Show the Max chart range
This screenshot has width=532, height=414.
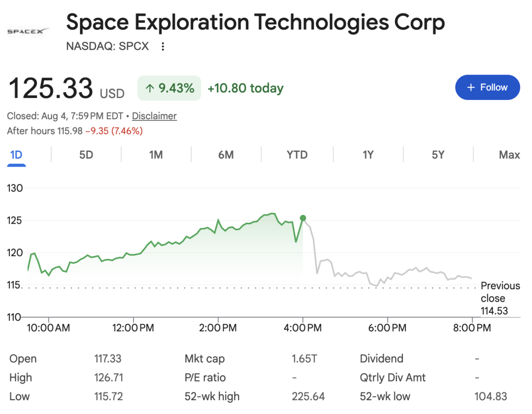point(509,155)
